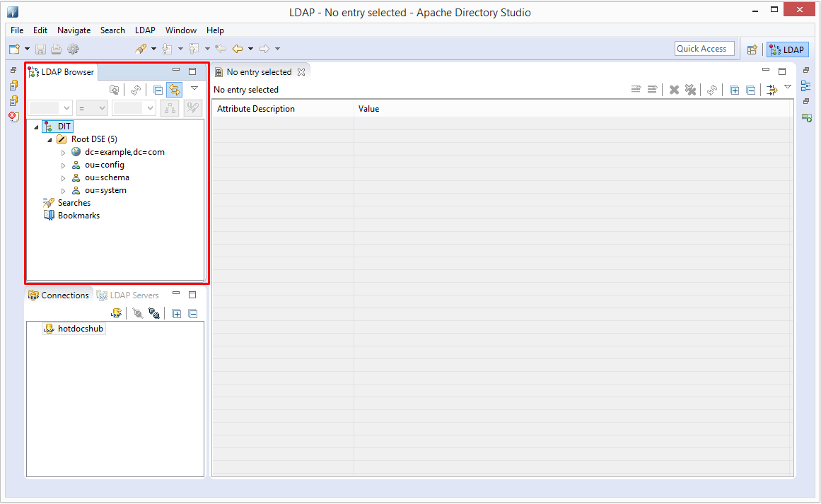Screen dimensions: 821x504
Task: Collapse all entries in LDAP Browser toolbar
Action: pos(158,90)
